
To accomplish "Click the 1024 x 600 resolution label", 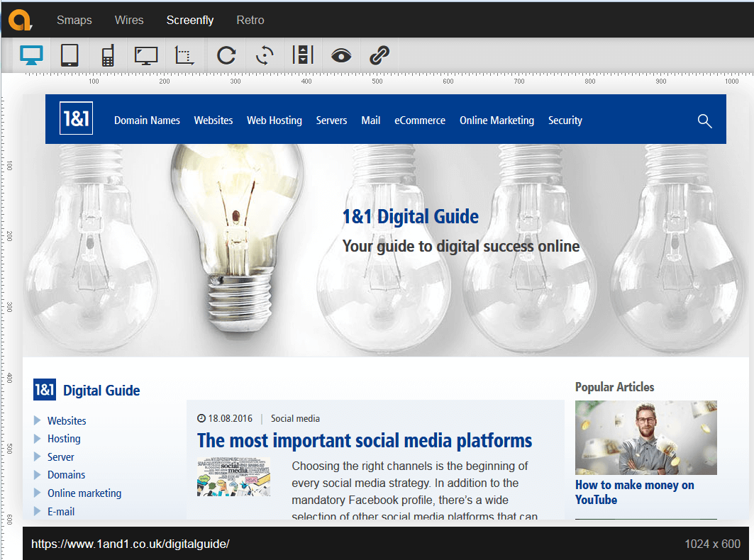I will click(x=712, y=544).
